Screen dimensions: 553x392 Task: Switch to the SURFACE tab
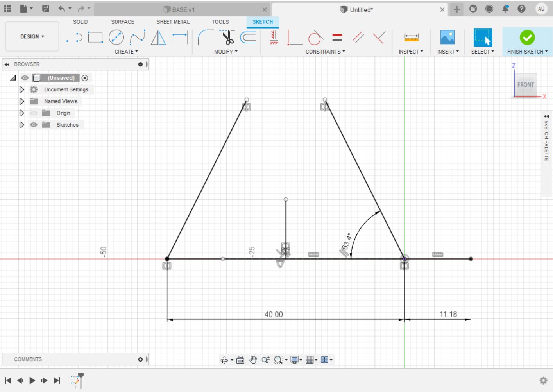point(122,22)
